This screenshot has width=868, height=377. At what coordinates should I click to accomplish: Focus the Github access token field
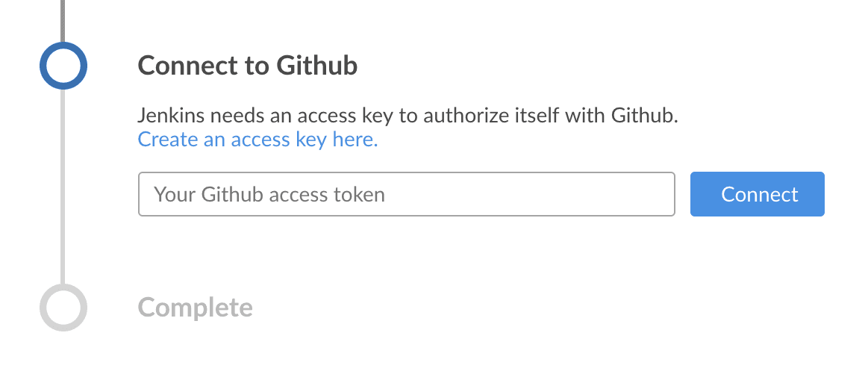pos(406,195)
